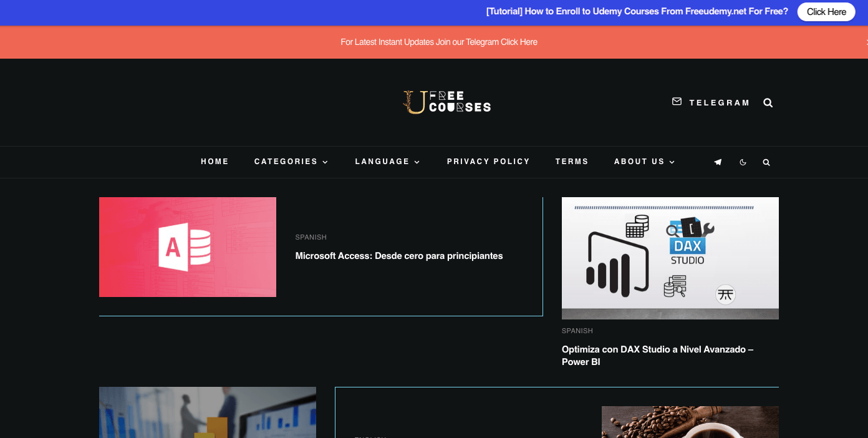
Task: Dismiss the orange Telegram notification banner
Action: coord(866,42)
